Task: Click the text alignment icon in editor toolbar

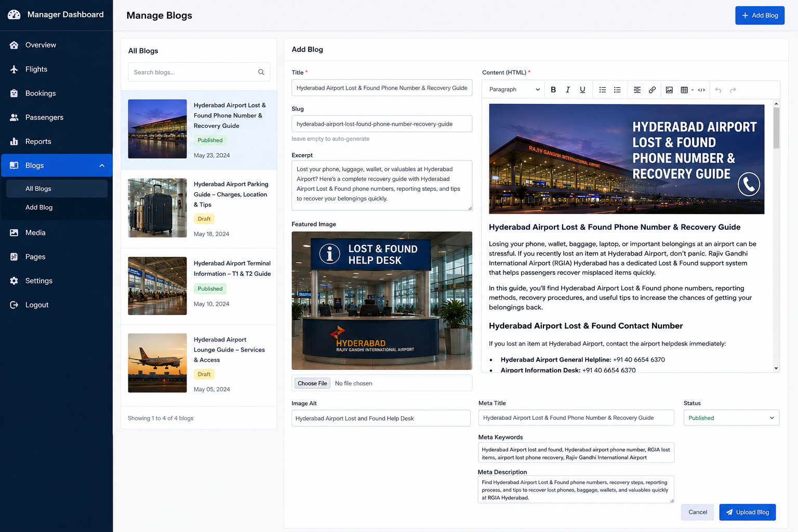Action: coord(637,90)
